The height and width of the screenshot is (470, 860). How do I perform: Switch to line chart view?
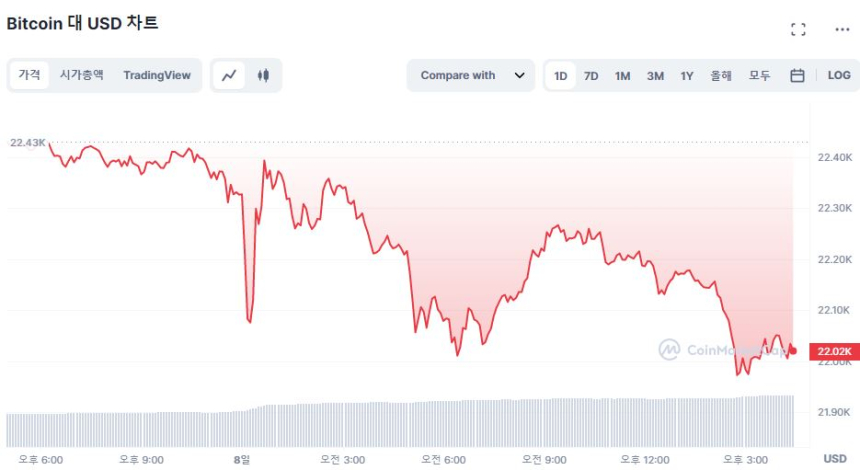point(230,75)
